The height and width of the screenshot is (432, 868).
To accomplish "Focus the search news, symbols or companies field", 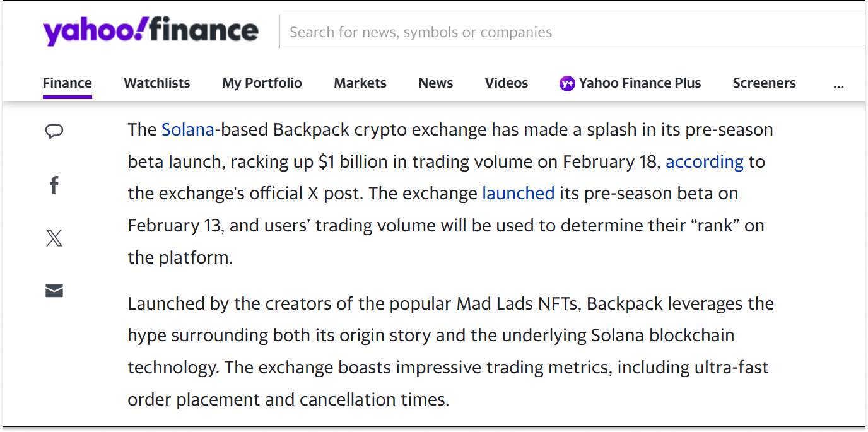I will (573, 32).
